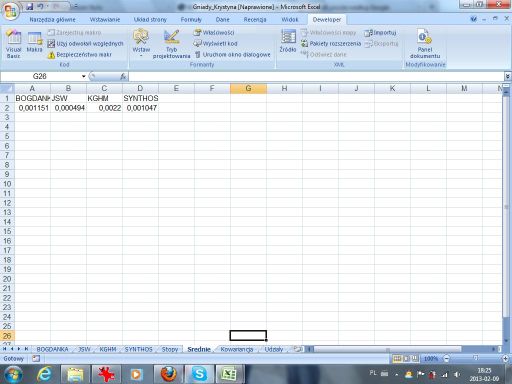Click Importuj XML button
512x384 pixels.
pos(380,32)
